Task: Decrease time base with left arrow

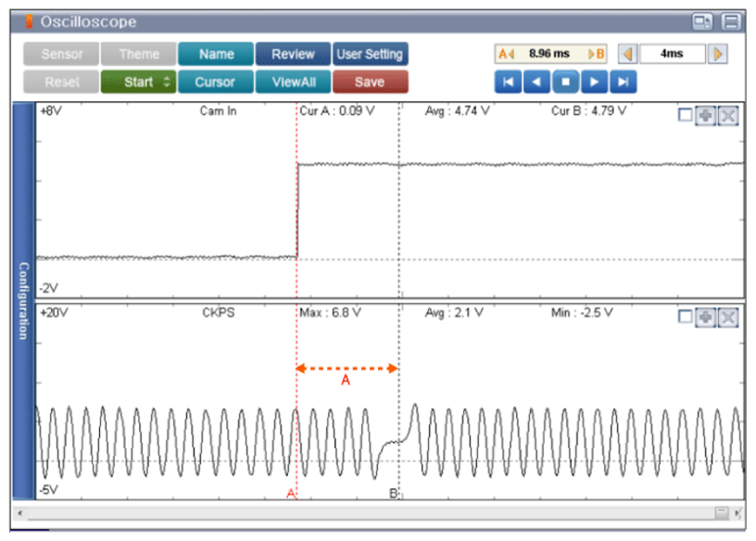Action: pyautogui.click(x=628, y=54)
